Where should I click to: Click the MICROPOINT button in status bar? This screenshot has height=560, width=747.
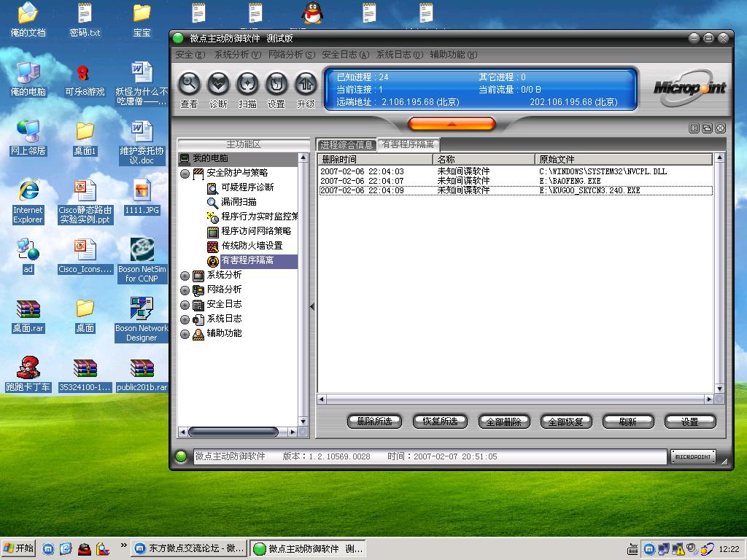(x=693, y=456)
